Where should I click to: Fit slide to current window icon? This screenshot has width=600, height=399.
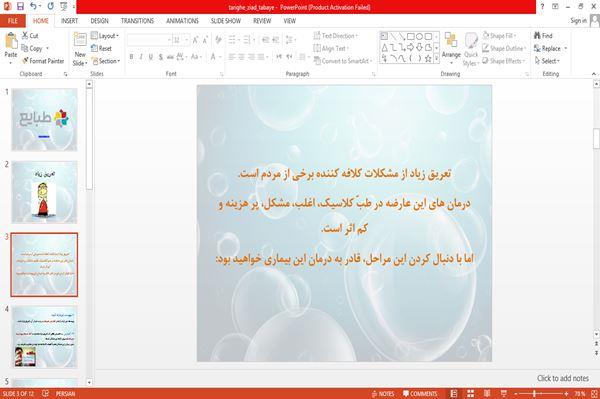tap(594, 393)
